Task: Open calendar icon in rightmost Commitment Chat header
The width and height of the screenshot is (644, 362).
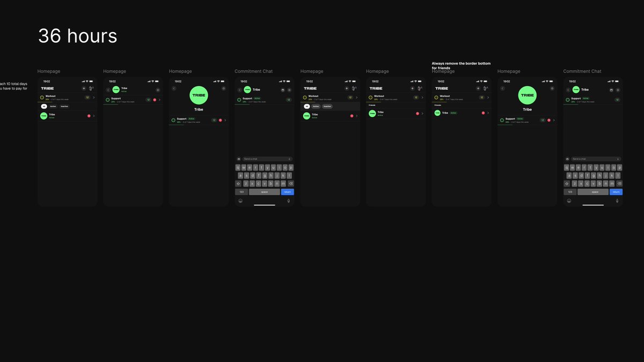Action: (x=612, y=90)
